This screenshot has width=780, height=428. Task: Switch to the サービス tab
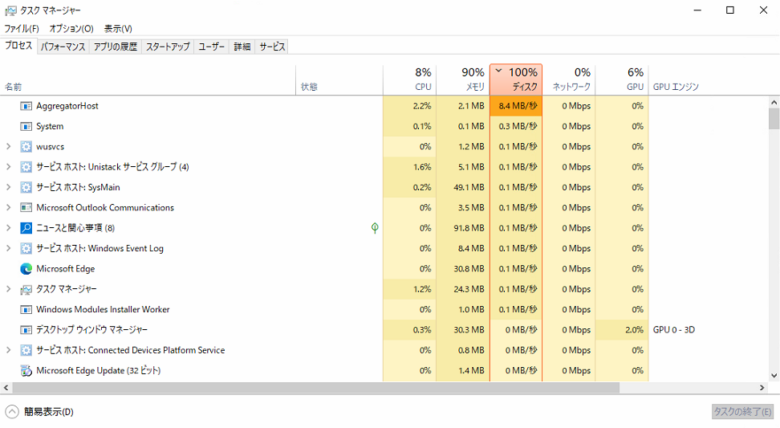tap(272, 47)
